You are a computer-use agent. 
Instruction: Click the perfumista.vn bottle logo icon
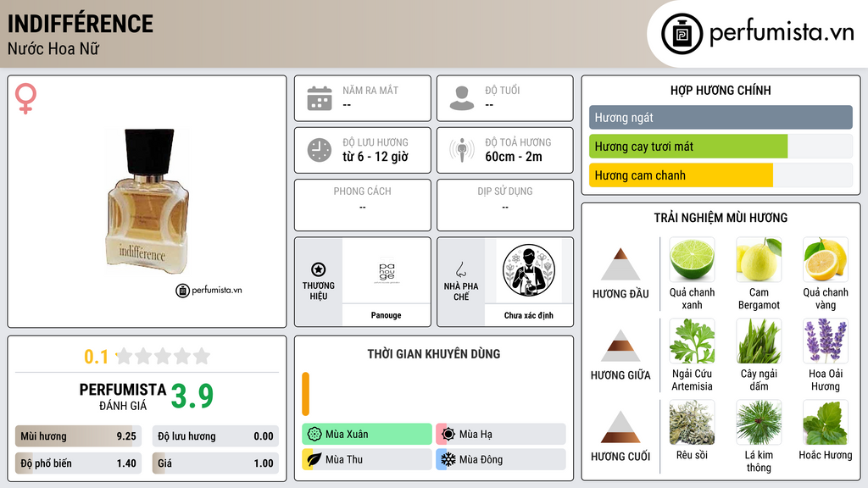point(682,34)
